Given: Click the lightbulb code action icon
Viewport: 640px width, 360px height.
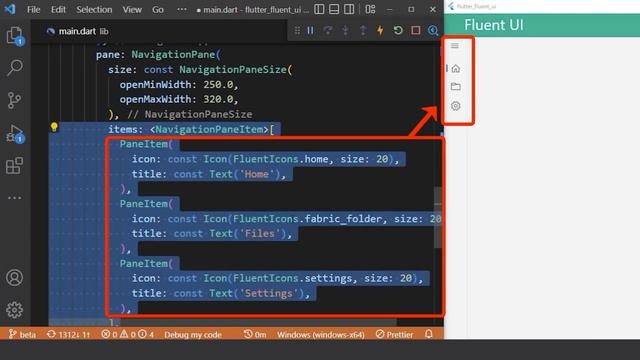Looking at the screenshot, I should (x=54, y=127).
